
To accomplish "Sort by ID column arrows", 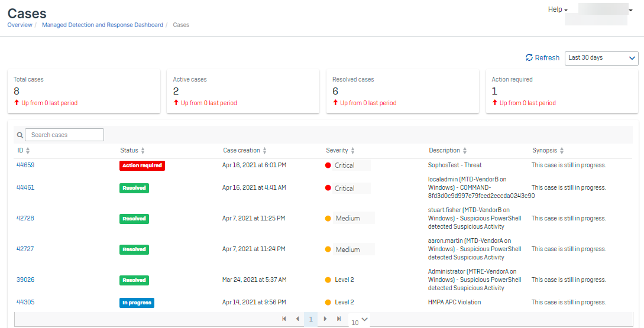I will pyautogui.click(x=28, y=151).
